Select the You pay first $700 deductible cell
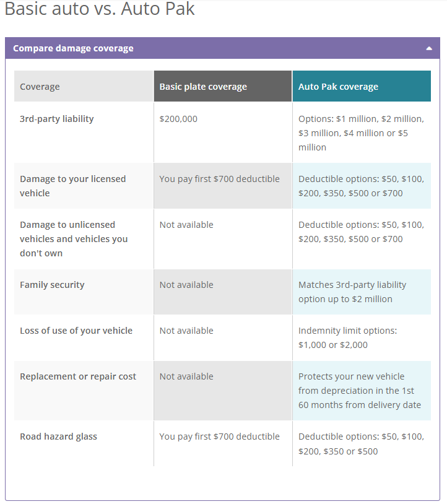Screen dimensions: 447x504 coord(219,178)
